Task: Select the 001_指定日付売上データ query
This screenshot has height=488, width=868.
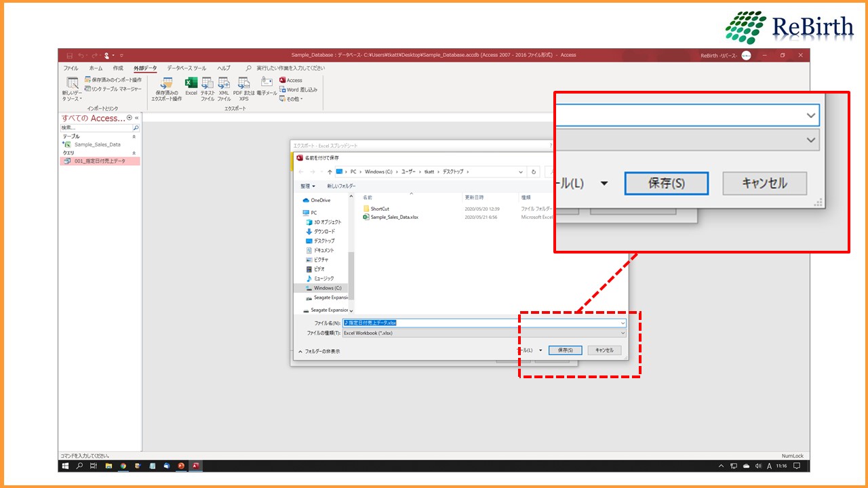Action: [x=100, y=161]
